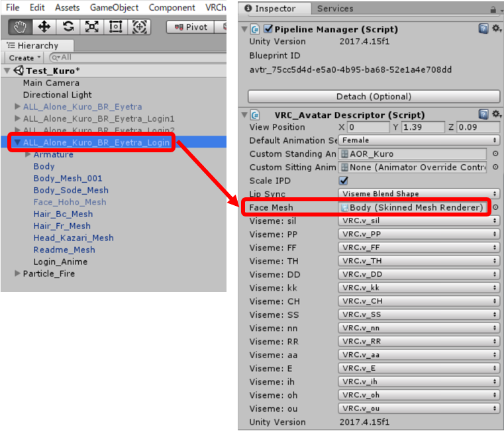Image resolution: width=504 pixels, height=431 pixels.
Task: Expand the Particle_Fire object
Action: (x=18, y=273)
